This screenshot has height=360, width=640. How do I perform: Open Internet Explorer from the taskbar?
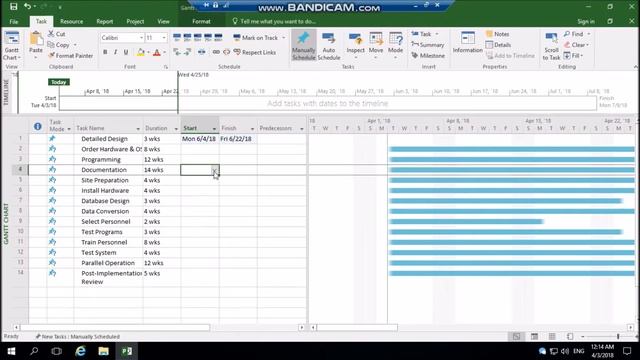[80, 351]
